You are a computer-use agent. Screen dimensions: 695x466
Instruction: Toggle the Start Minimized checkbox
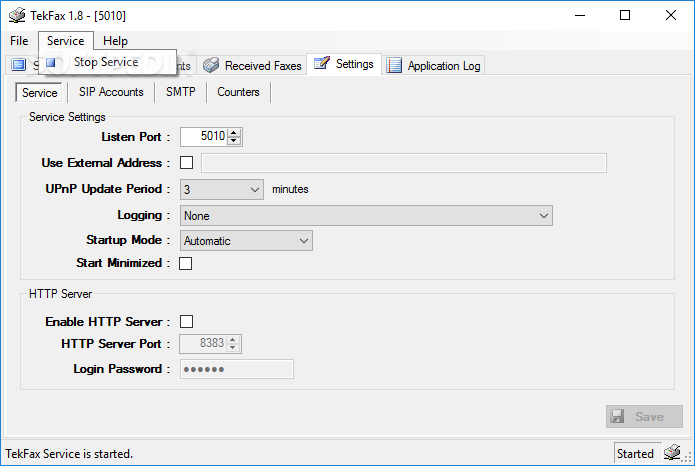(185, 263)
